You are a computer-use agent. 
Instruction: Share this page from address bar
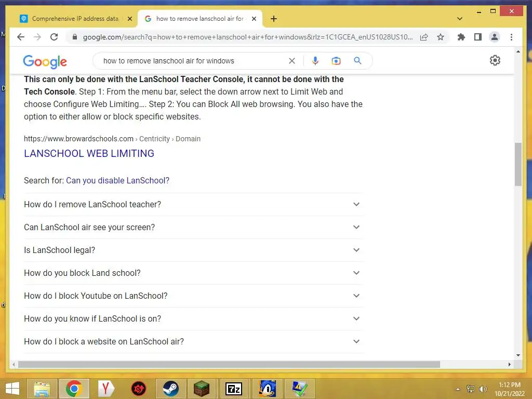424,37
